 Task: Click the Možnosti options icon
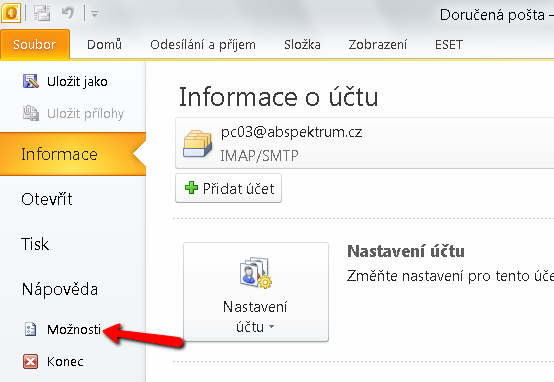click(30, 329)
